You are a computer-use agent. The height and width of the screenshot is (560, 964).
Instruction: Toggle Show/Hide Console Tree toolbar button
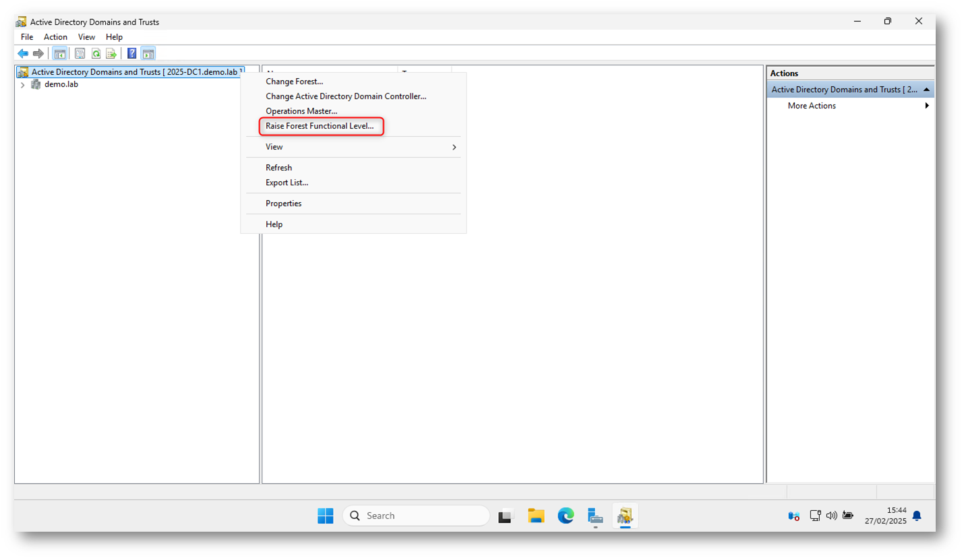59,53
